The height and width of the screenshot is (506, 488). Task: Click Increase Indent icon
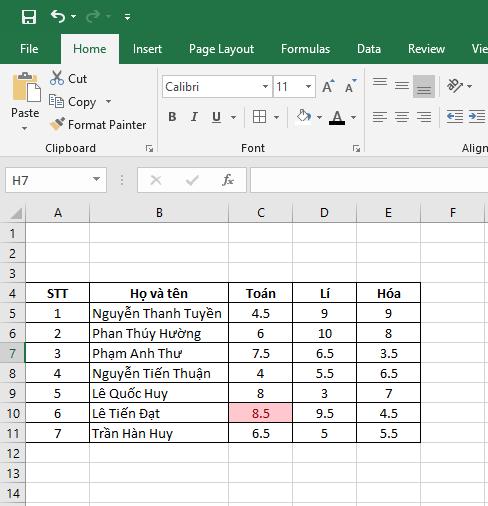click(x=477, y=117)
